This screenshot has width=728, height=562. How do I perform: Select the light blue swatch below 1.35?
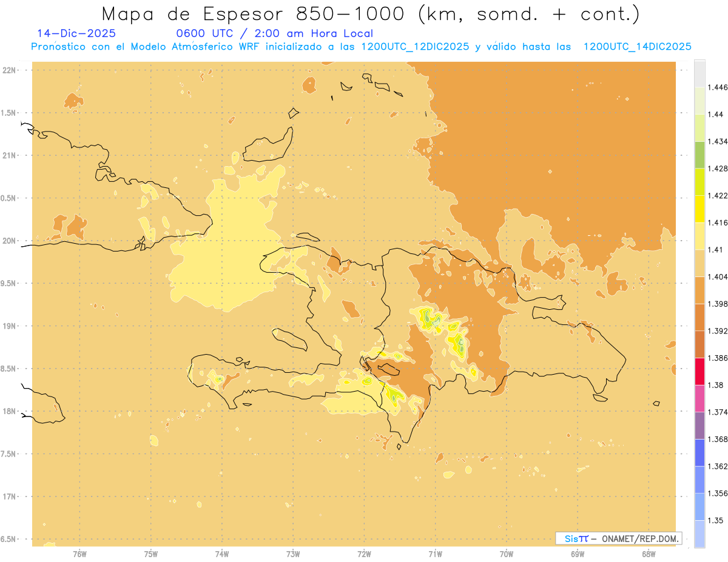point(699,534)
